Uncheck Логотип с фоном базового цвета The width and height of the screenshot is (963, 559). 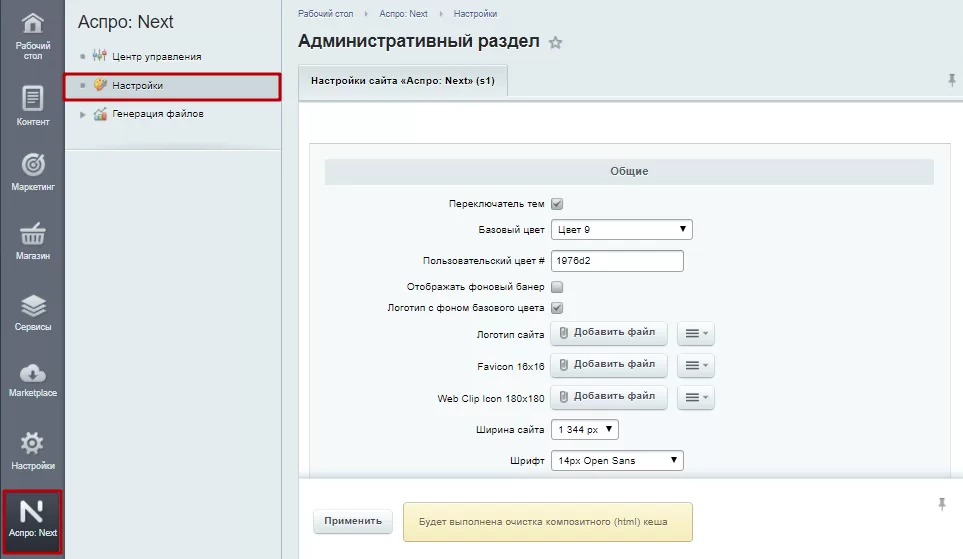[557, 308]
